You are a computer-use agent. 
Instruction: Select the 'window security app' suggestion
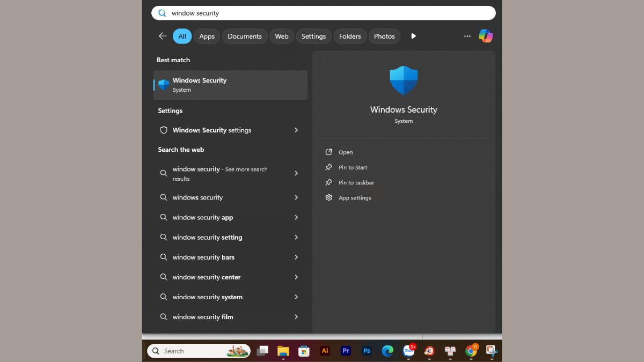[x=230, y=217]
